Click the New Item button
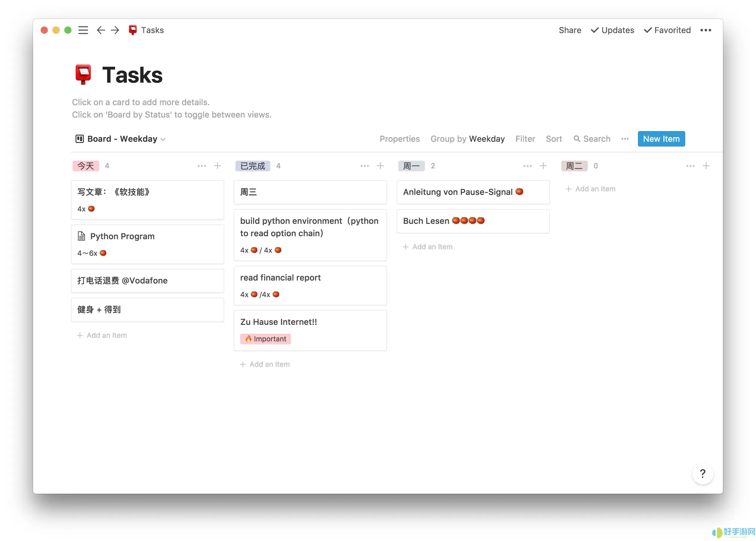Image resolution: width=756 pixels, height=541 pixels. [661, 138]
